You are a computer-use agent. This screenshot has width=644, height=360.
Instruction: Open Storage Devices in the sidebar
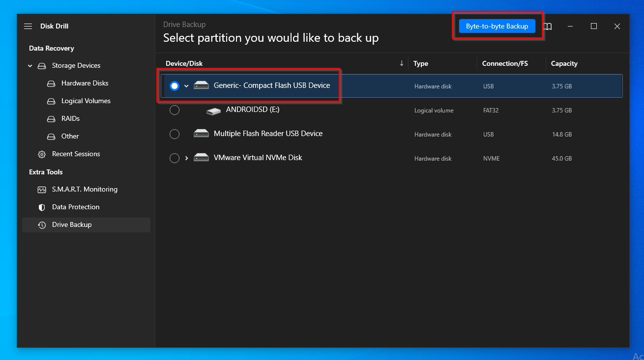click(76, 65)
